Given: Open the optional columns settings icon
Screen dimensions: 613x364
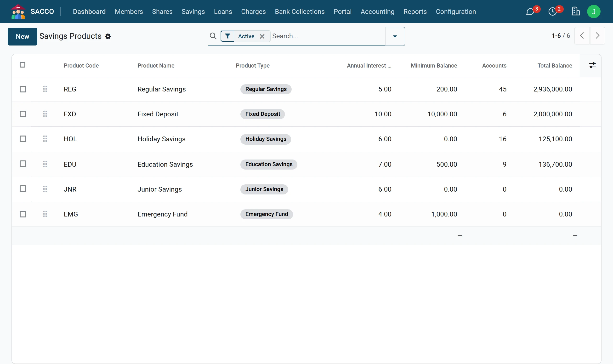Looking at the screenshot, I should [x=592, y=65].
